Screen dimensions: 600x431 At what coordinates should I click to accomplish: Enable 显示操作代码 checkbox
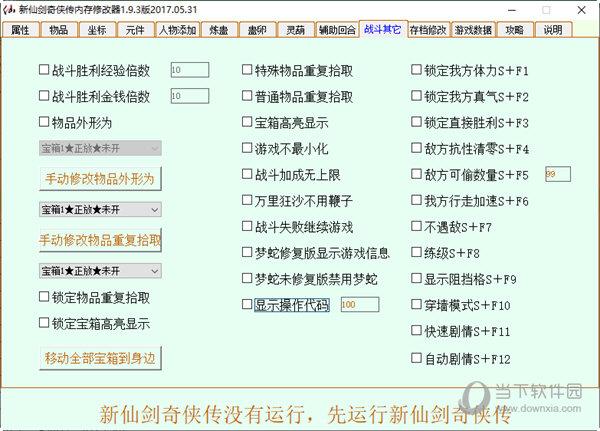247,304
